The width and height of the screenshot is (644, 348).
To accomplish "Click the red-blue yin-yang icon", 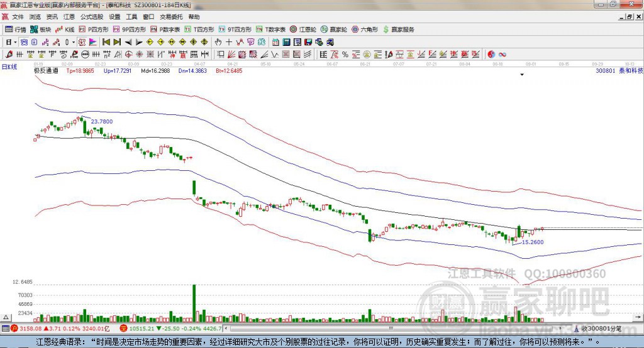I will (491, 55).
